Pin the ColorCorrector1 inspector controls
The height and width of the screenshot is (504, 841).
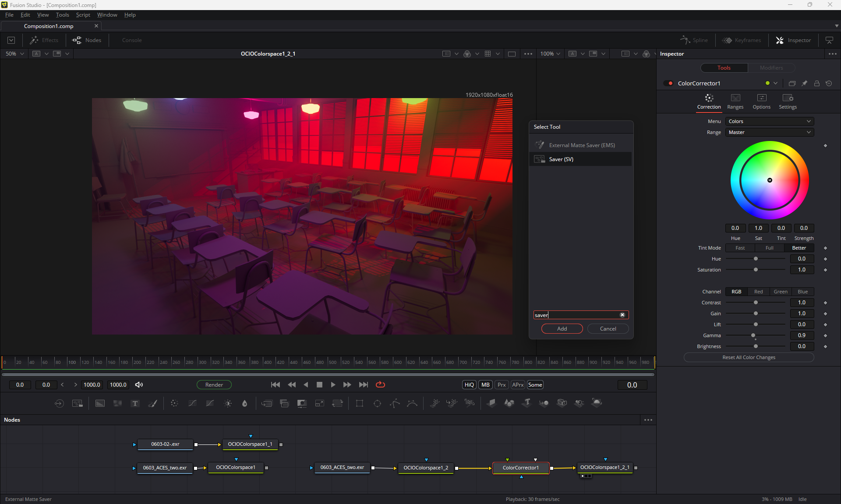tap(804, 83)
